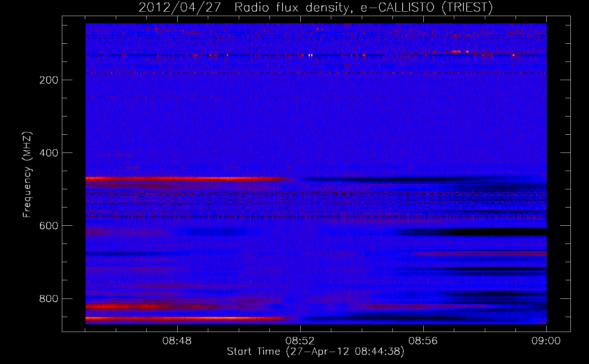Click the plot title 'Radio flux density, e-CALLISTO (TRIEST)'
This screenshot has height=364, width=589.
363,8
